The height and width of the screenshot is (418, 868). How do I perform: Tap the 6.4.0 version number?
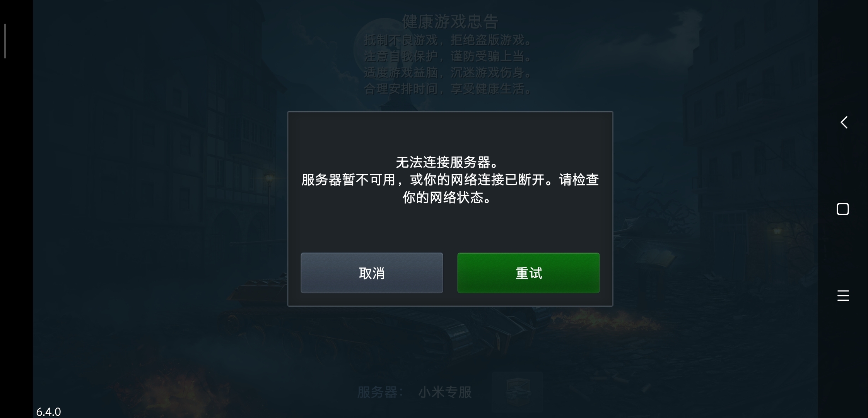[x=48, y=411]
